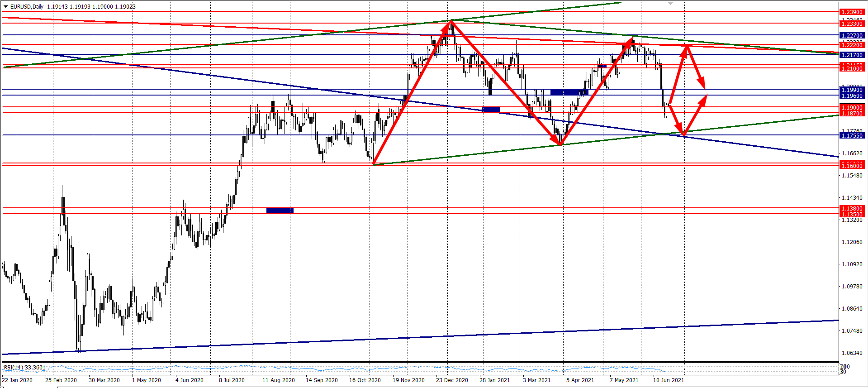Select the 19 Nov 2020 time axis label
This screenshot has width=868, height=388.
(408, 380)
